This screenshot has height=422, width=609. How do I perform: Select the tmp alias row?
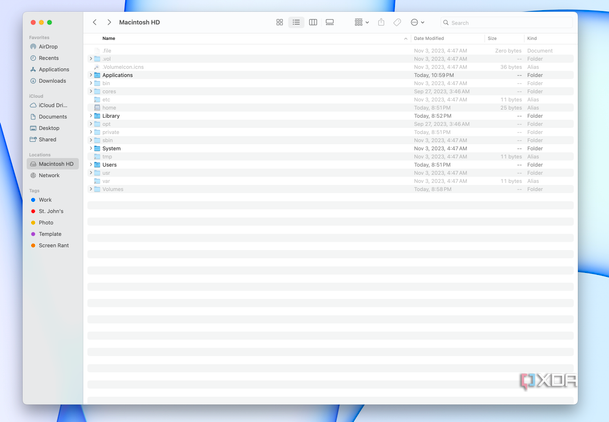point(331,156)
